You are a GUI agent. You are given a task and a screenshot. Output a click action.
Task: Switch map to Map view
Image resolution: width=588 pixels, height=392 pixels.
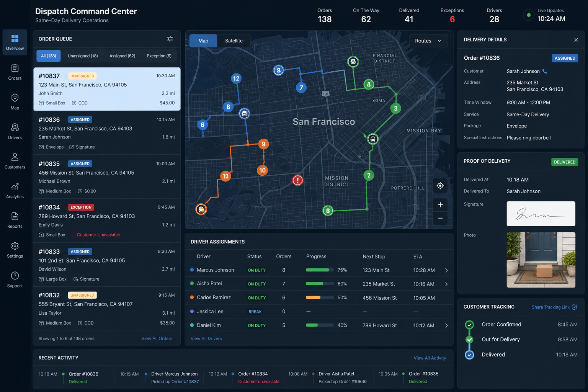[203, 41]
